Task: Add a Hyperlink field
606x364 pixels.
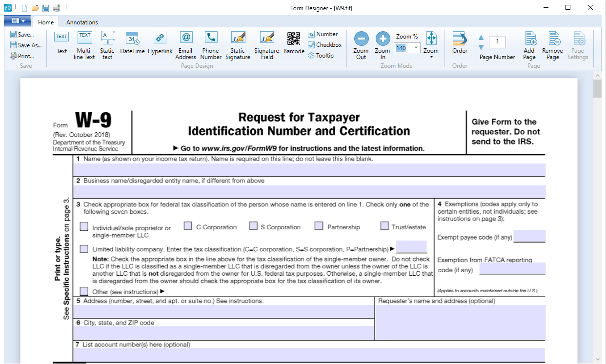Action: pos(160,44)
